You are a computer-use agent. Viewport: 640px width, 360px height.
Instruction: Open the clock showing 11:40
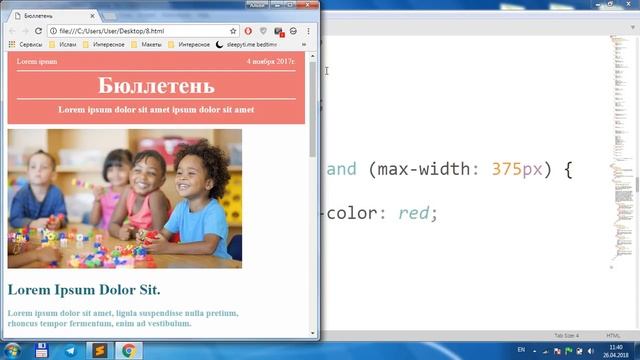point(616,351)
